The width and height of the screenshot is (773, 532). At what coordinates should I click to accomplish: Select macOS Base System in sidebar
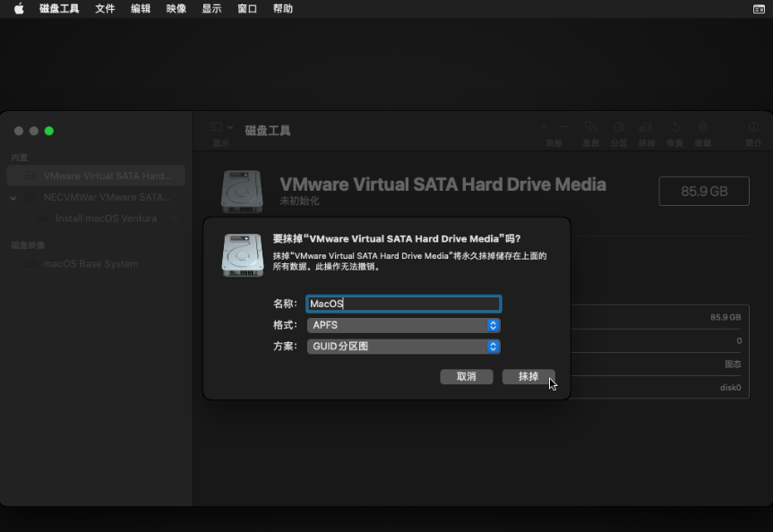point(90,264)
